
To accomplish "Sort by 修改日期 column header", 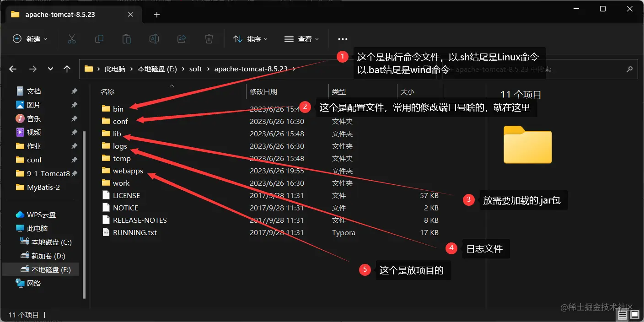I will [263, 91].
